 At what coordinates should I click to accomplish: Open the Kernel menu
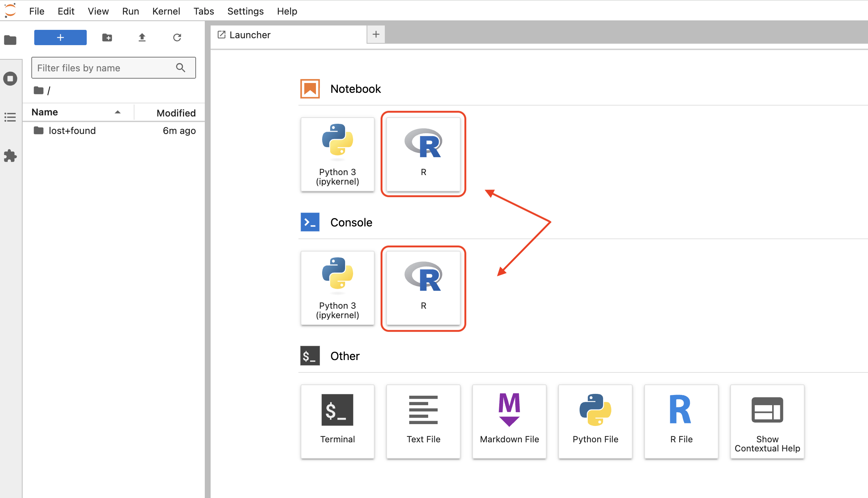pyautogui.click(x=166, y=11)
